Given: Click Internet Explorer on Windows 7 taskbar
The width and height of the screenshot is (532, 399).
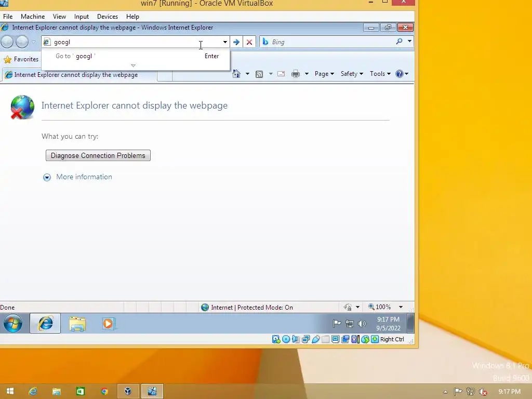Looking at the screenshot, I should click(x=45, y=323).
